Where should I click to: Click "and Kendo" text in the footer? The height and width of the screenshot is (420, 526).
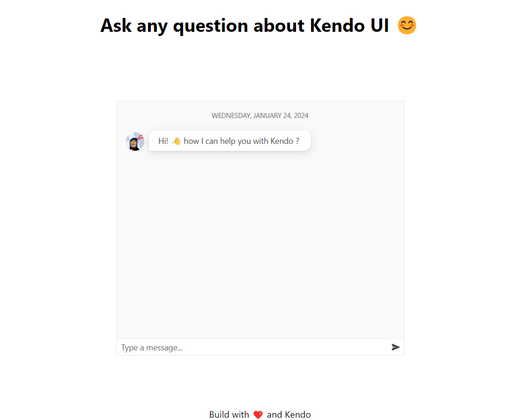click(289, 414)
